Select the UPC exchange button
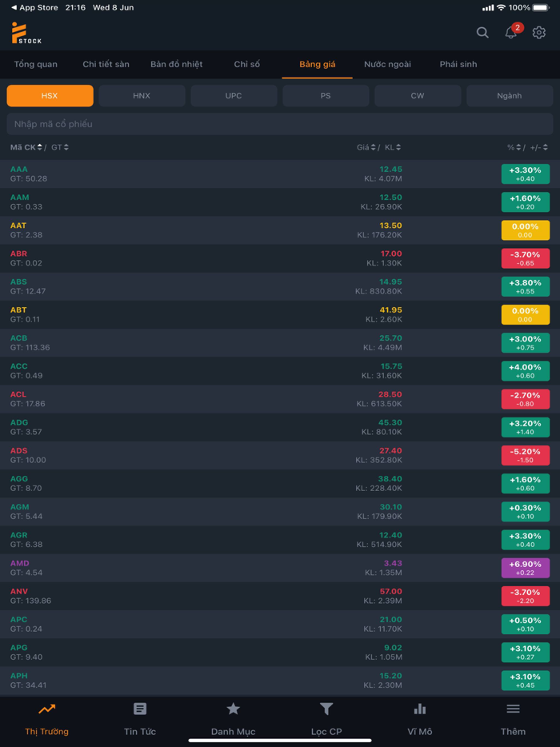 pos(234,96)
